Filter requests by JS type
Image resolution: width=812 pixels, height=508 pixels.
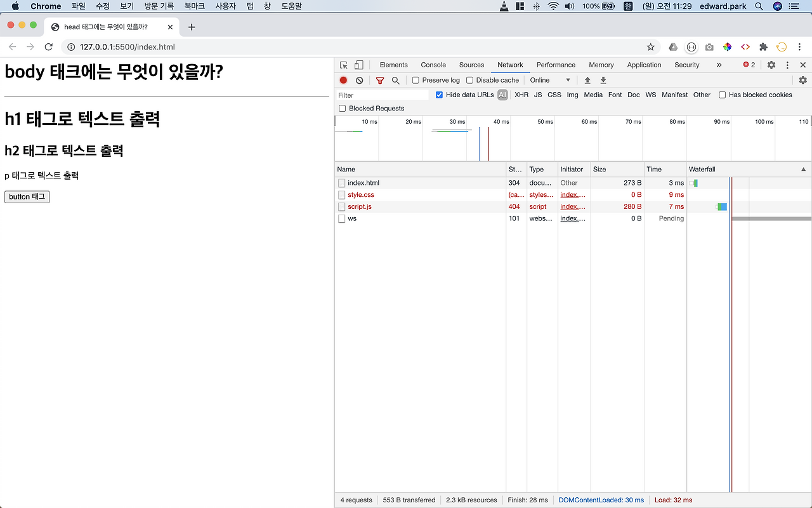click(x=538, y=95)
